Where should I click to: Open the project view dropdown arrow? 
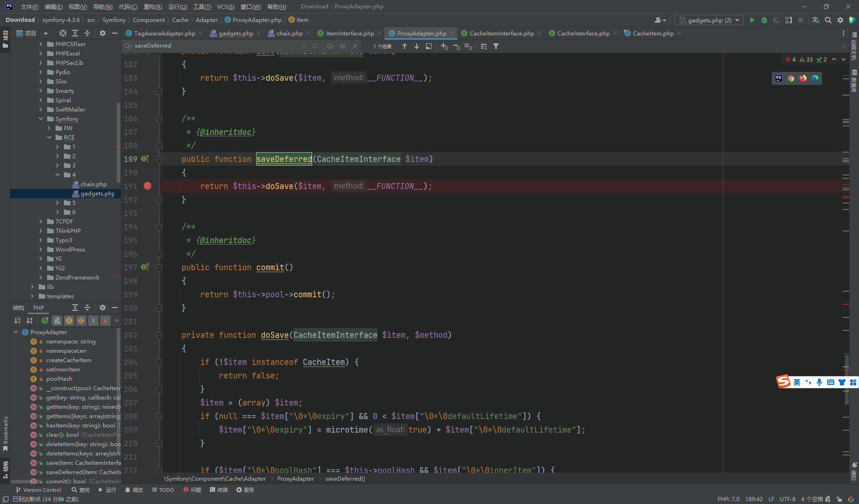pyautogui.click(x=46, y=34)
